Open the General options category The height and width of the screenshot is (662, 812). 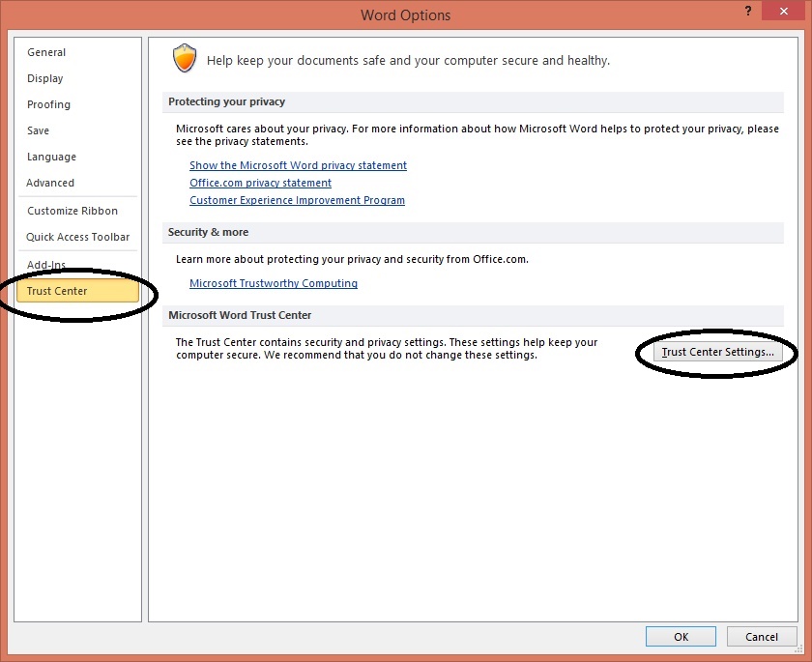click(x=46, y=52)
